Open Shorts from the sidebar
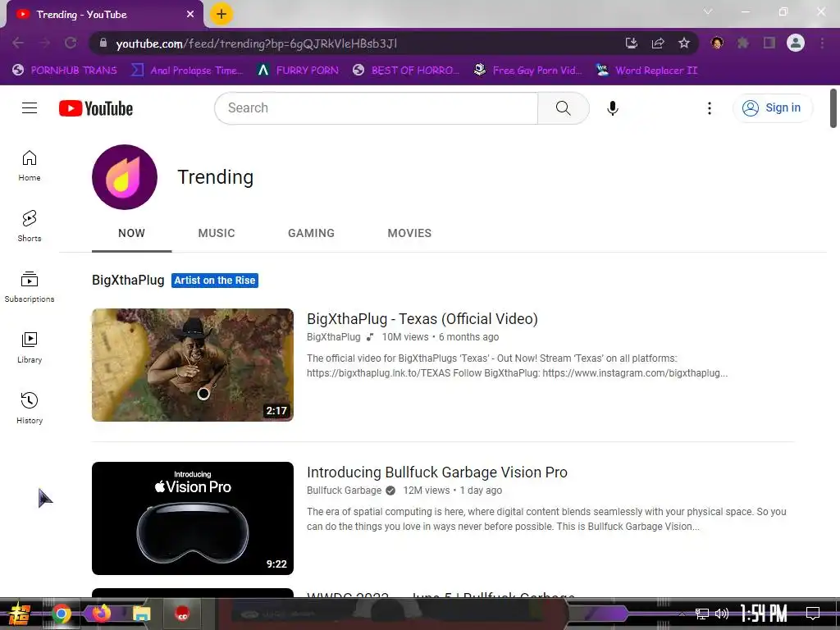The height and width of the screenshot is (630, 840). (30, 226)
